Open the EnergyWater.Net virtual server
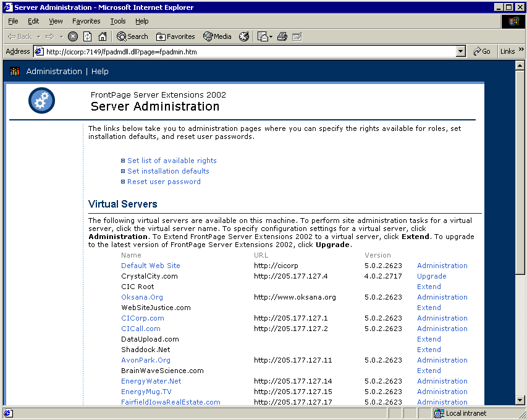527x420 pixels. [x=151, y=381]
